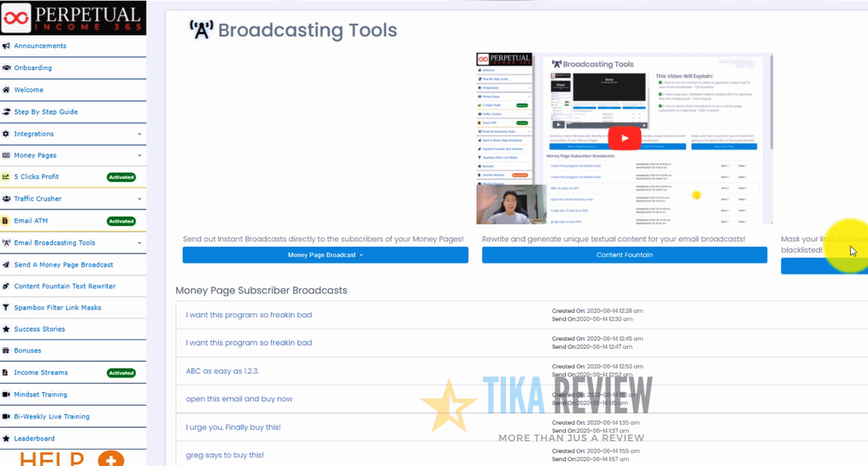
Task: Open the 'ABC as easy as 1.2.3.' broadcast
Action: 222,371
